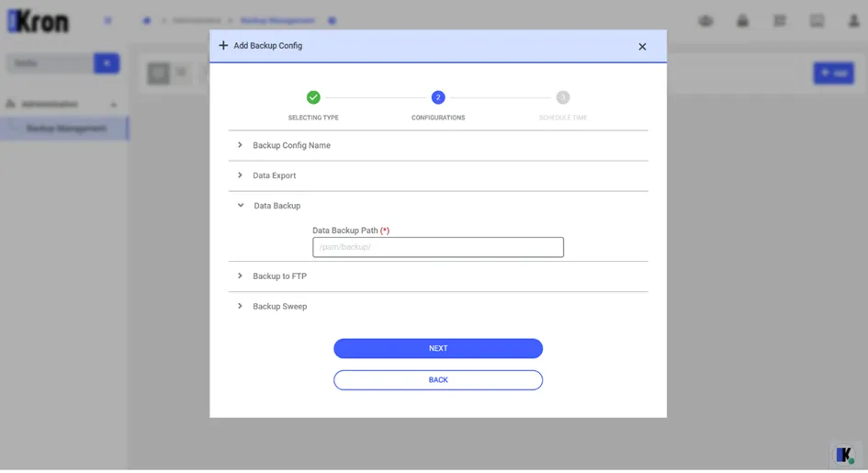
Task: Close the Add Backup Config dialog
Action: click(x=642, y=47)
